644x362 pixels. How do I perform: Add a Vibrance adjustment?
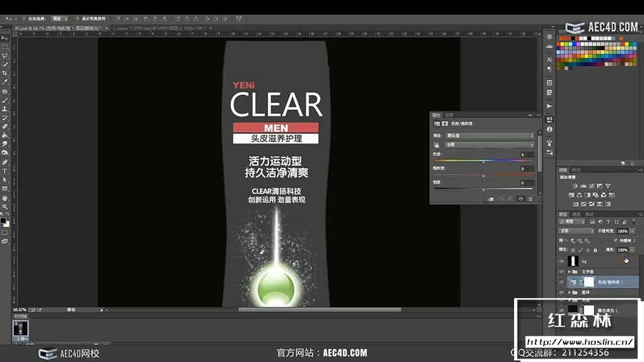(608, 186)
